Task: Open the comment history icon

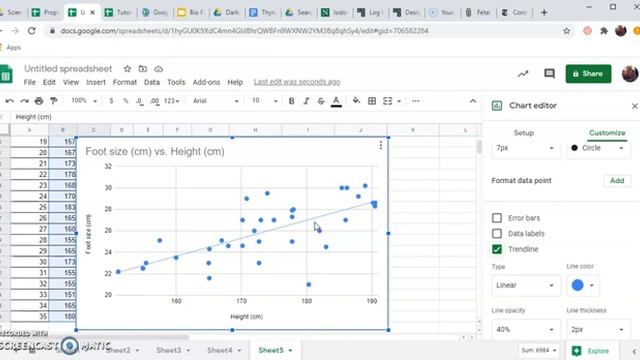Action: (549, 73)
